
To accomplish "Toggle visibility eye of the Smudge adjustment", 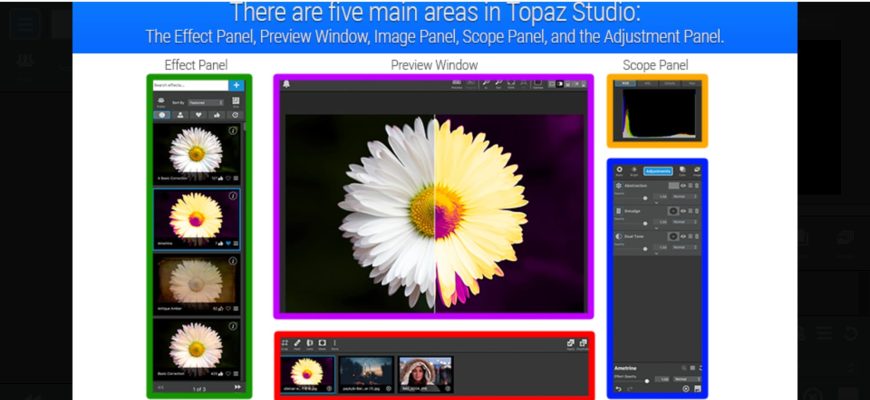I will pyautogui.click(x=683, y=211).
